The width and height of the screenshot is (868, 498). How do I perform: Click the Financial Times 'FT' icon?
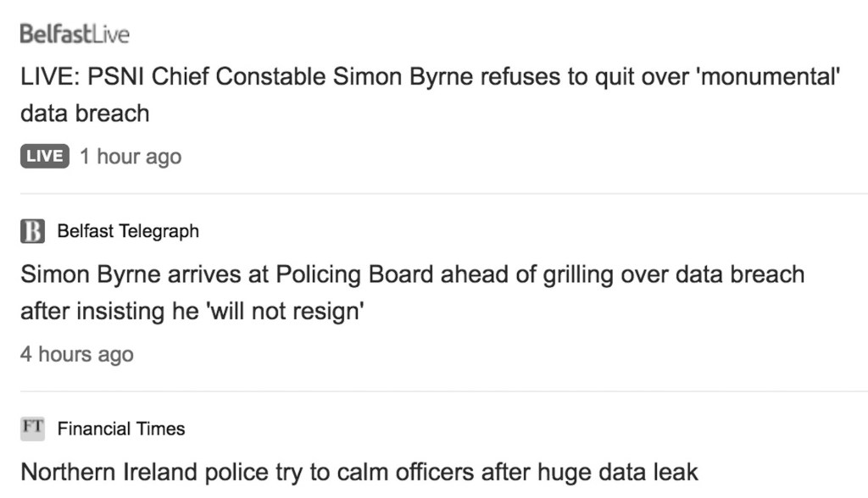pyautogui.click(x=32, y=429)
